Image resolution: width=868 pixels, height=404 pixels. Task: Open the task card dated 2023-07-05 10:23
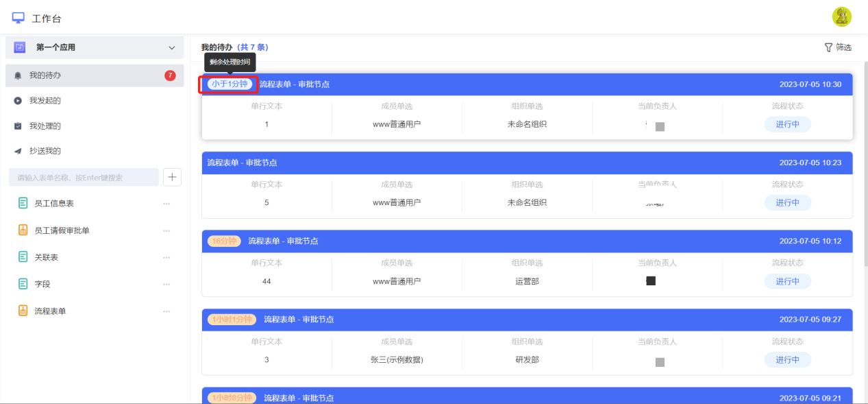click(x=527, y=185)
